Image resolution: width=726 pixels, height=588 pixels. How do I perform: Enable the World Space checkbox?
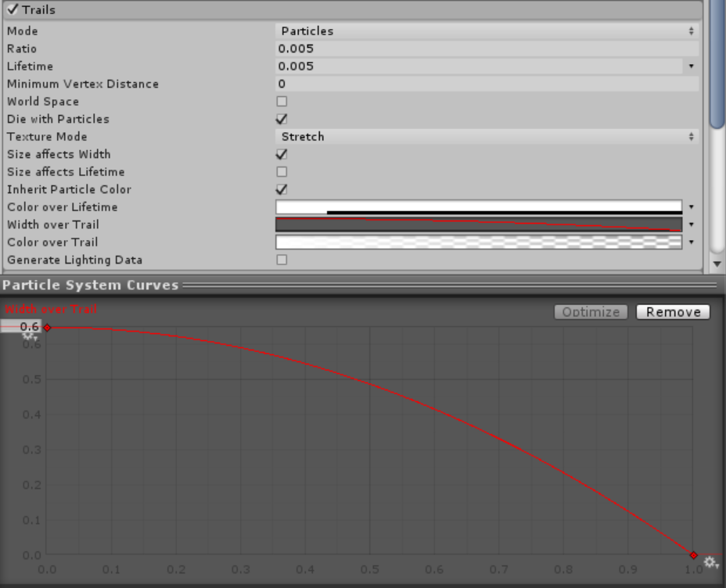[x=282, y=102]
